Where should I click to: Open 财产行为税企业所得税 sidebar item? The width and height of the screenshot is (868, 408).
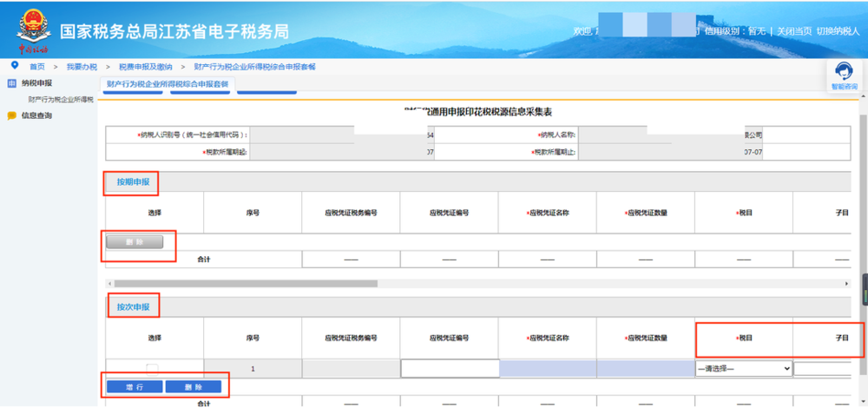click(x=61, y=100)
